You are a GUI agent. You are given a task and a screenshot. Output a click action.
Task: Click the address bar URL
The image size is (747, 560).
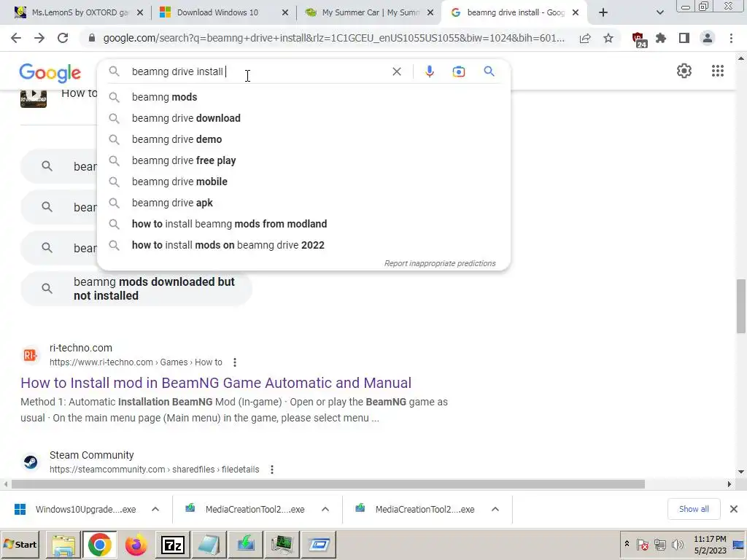click(333, 38)
